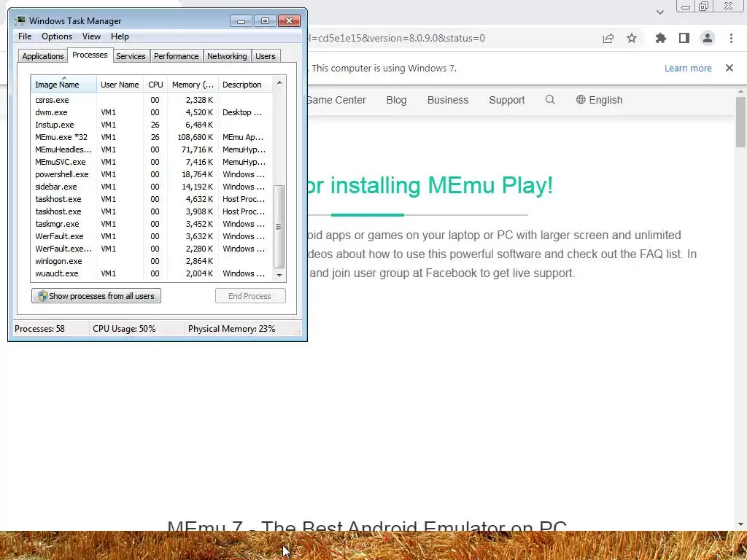Open the Game Center navigation link
This screenshot has height=560, width=747.
click(336, 100)
